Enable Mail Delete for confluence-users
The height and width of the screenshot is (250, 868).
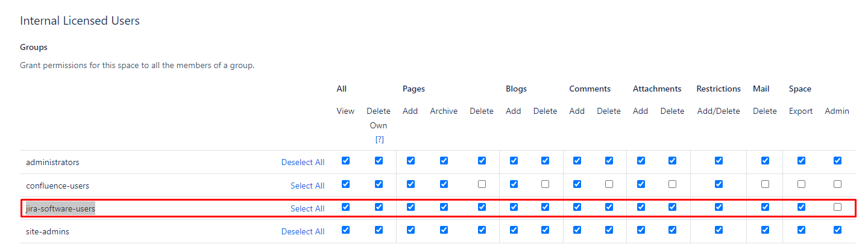(765, 184)
